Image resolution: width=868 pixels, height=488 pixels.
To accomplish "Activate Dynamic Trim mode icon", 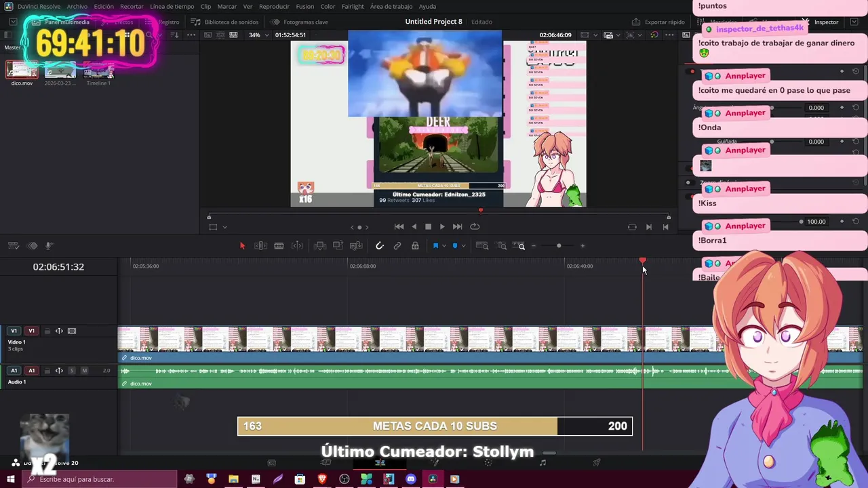I will click(x=297, y=246).
